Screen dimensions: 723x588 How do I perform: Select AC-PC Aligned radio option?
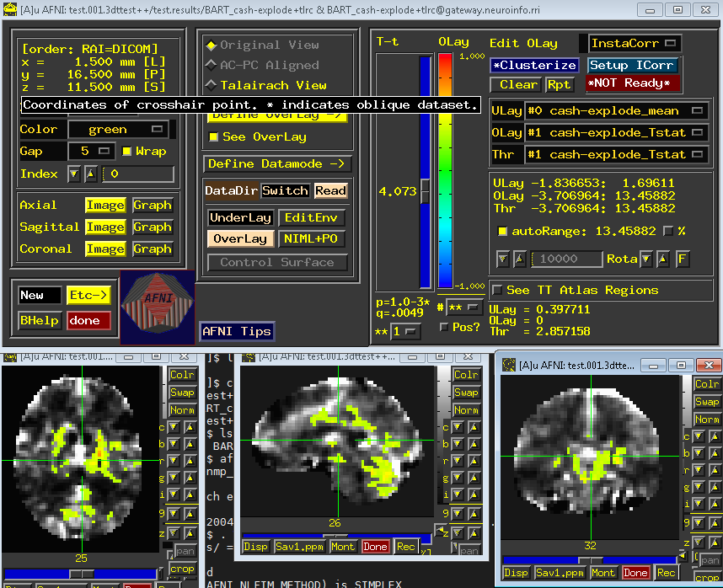pos(263,66)
